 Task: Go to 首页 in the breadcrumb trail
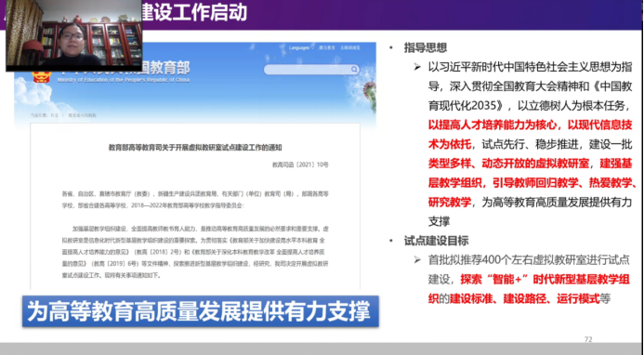[x=55, y=115]
